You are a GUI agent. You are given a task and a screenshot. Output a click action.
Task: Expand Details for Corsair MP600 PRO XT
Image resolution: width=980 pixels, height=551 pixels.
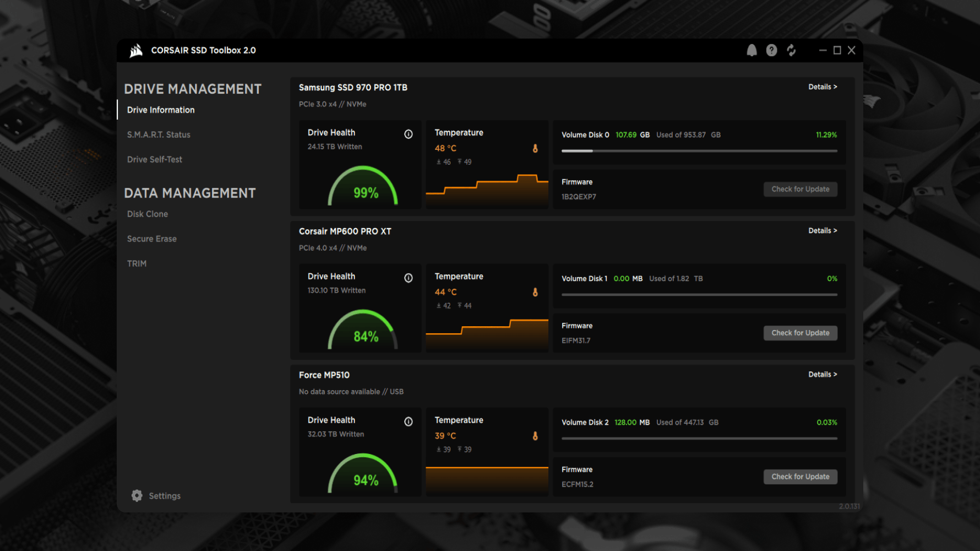tap(823, 230)
